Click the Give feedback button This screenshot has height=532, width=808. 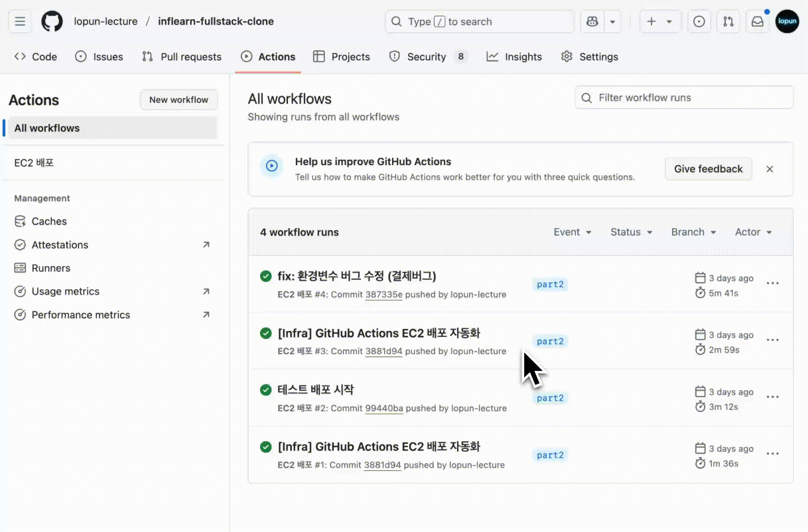pos(708,169)
